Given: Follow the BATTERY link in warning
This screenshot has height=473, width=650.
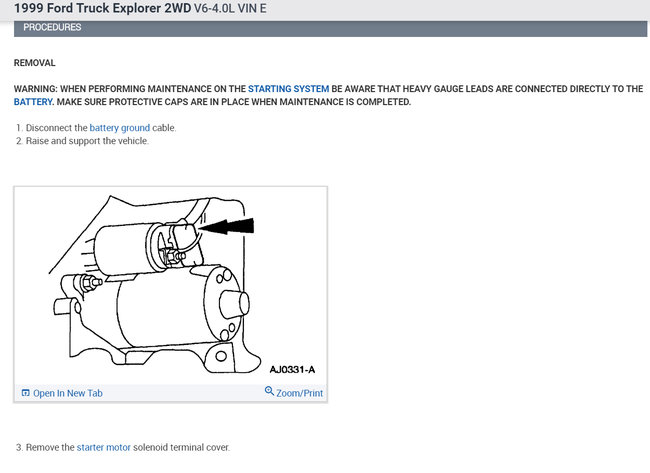Looking at the screenshot, I should point(33,102).
